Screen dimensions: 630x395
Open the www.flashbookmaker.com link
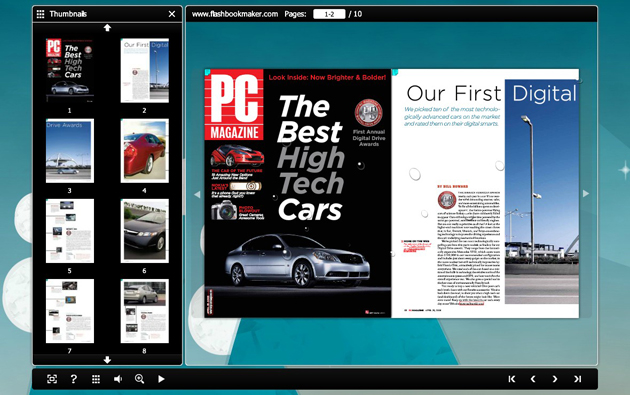pyautogui.click(x=235, y=14)
